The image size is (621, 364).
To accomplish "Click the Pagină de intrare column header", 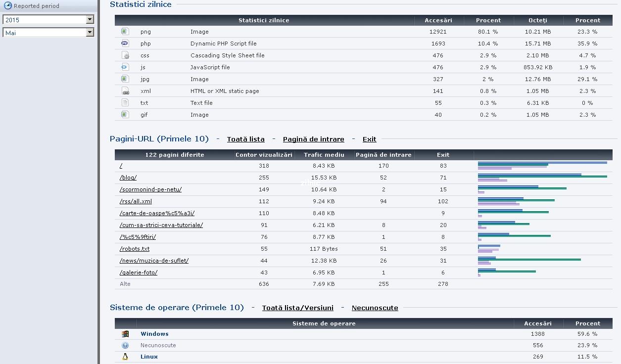I will coord(383,155).
